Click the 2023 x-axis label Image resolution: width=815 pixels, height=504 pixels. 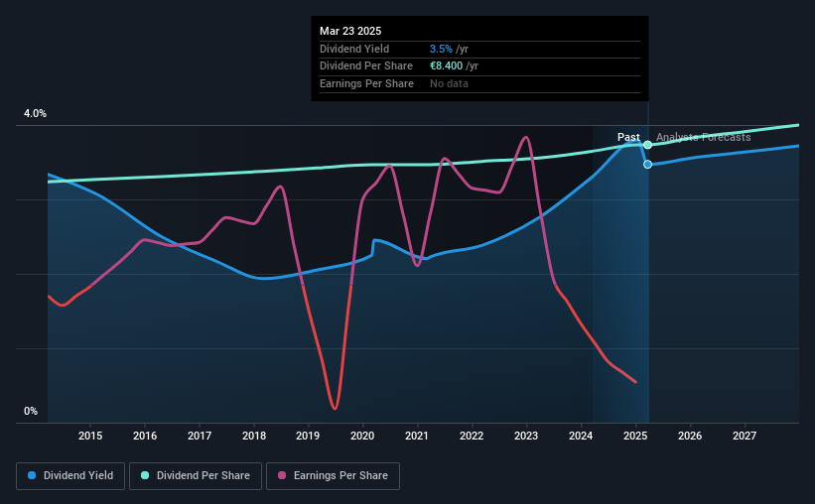[x=526, y=436]
